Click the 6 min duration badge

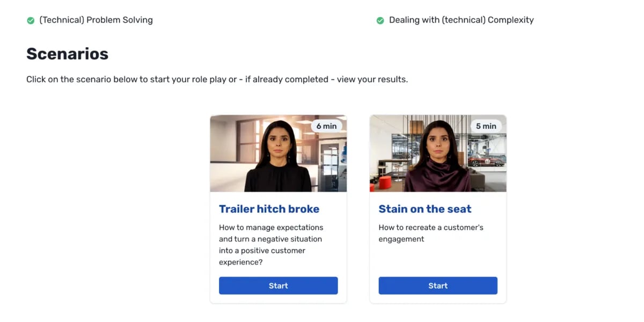327,126
